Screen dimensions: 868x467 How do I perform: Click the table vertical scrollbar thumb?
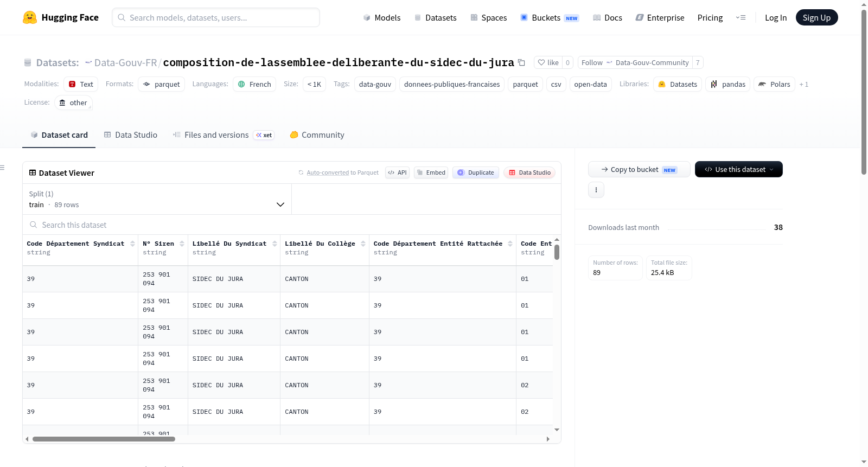[557, 252]
